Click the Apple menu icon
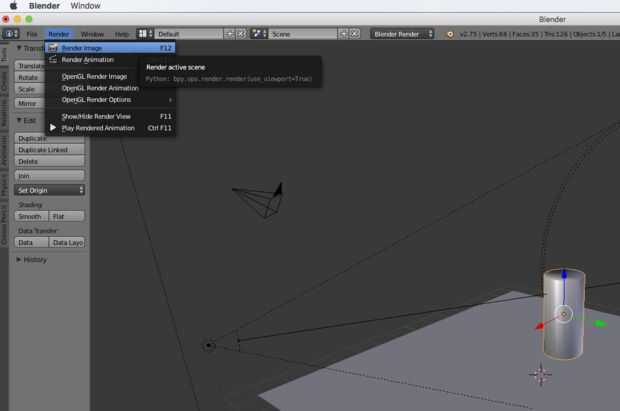This screenshot has height=411, width=620. pyautogui.click(x=13, y=6)
